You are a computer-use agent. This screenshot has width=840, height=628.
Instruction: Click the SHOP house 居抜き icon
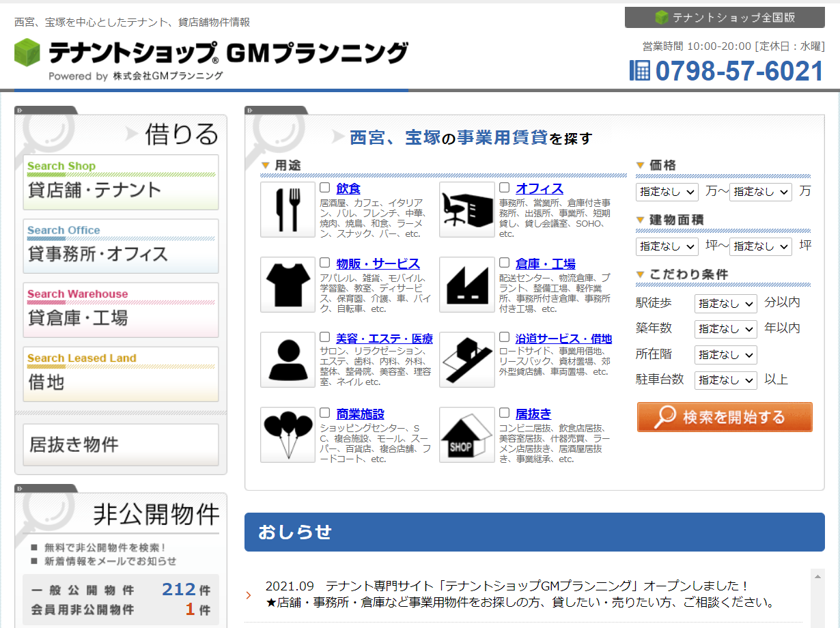point(467,435)
